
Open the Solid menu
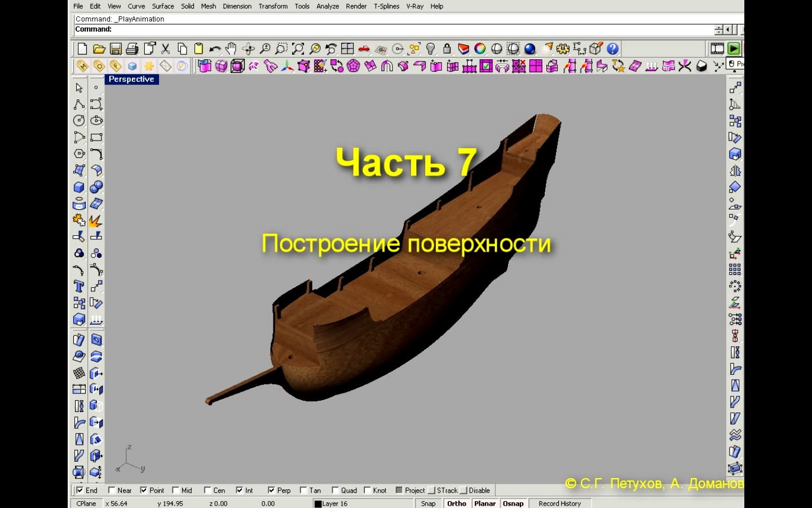tap(188, 6)
